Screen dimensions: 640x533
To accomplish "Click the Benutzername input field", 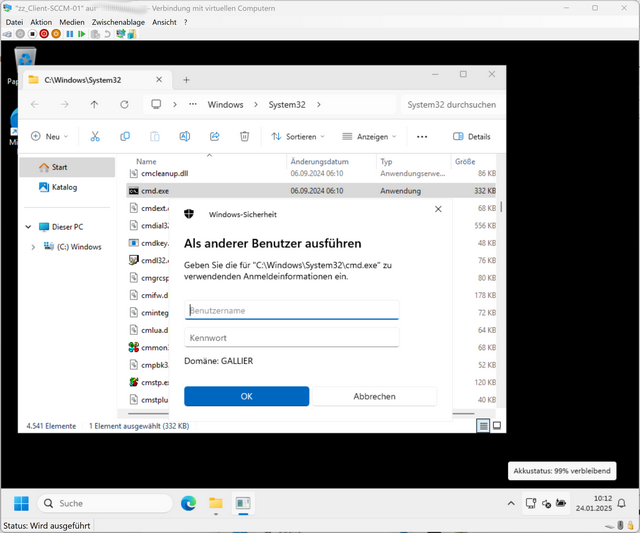I will (292, 311).
